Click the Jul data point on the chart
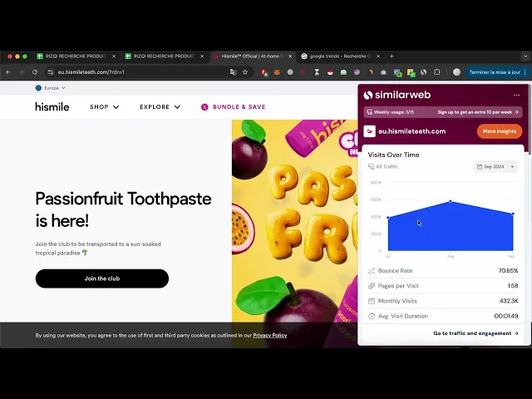The width and height of the screenshot is (532, 399). [388, 218]
